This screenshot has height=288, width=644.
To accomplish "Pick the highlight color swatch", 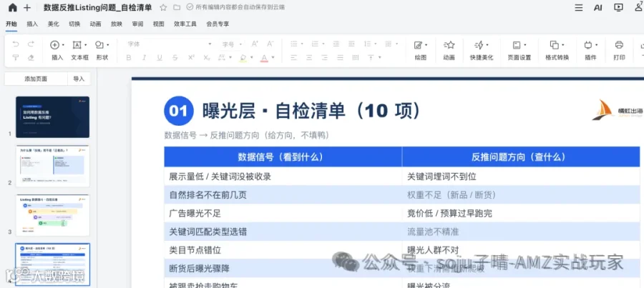I will (243, 58).
